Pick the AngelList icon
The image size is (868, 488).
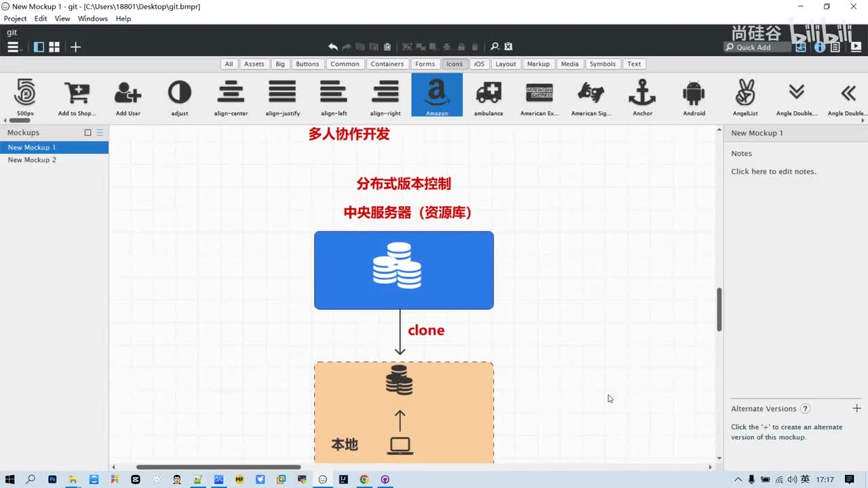(745, 96)
